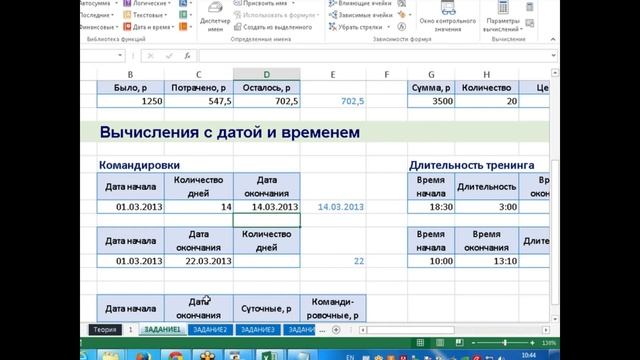Image resolution: width=640 pixels, height=360 pixels.
Task: Click the Chrome icon in the taskbar
Action: (x=176, y=355)
